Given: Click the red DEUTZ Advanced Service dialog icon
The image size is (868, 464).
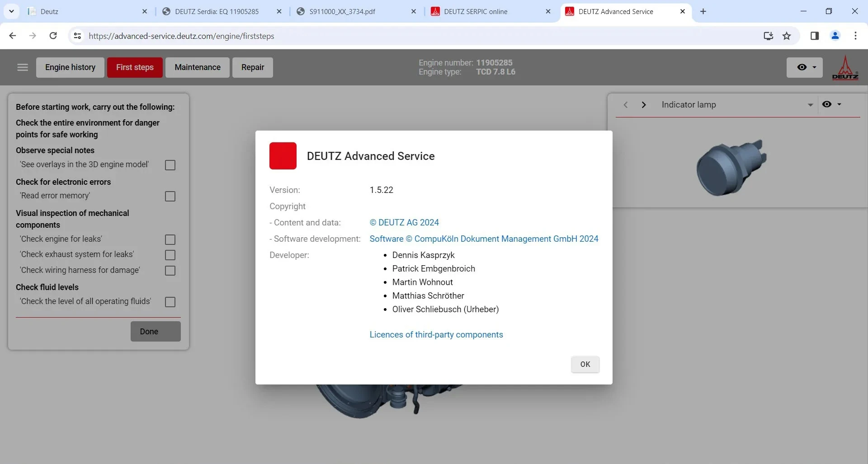Looking at the screenshot, I should tap(283, 156).
